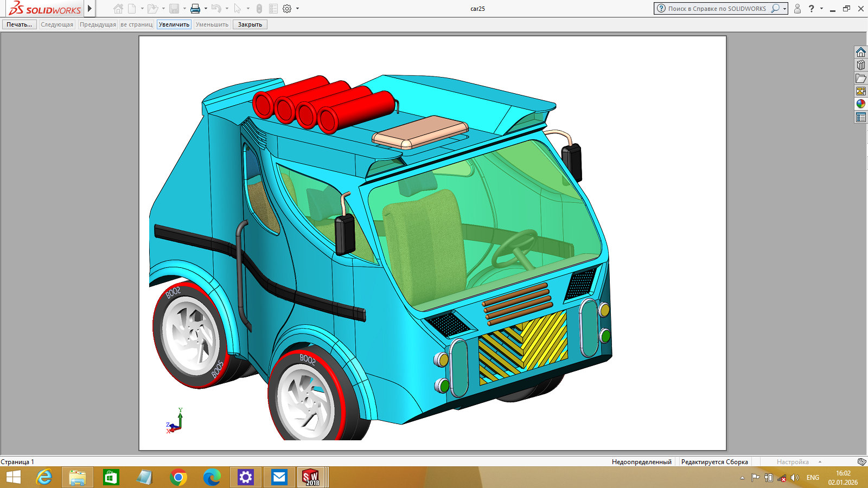Expand the Help question mark dropdown
The image size is (868, 488).
[821, 9]
